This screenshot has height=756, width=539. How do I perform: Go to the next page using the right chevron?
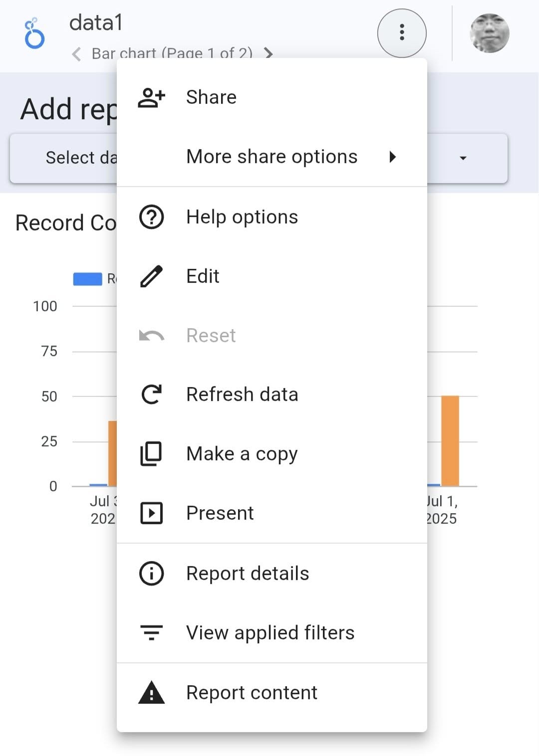pos(269,53)
